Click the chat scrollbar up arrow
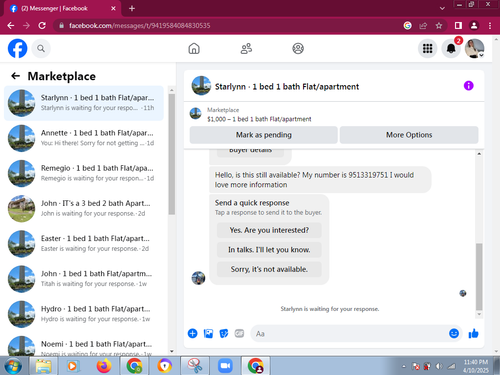Viewport: 500px width, 375px height. tap(479, 154)
